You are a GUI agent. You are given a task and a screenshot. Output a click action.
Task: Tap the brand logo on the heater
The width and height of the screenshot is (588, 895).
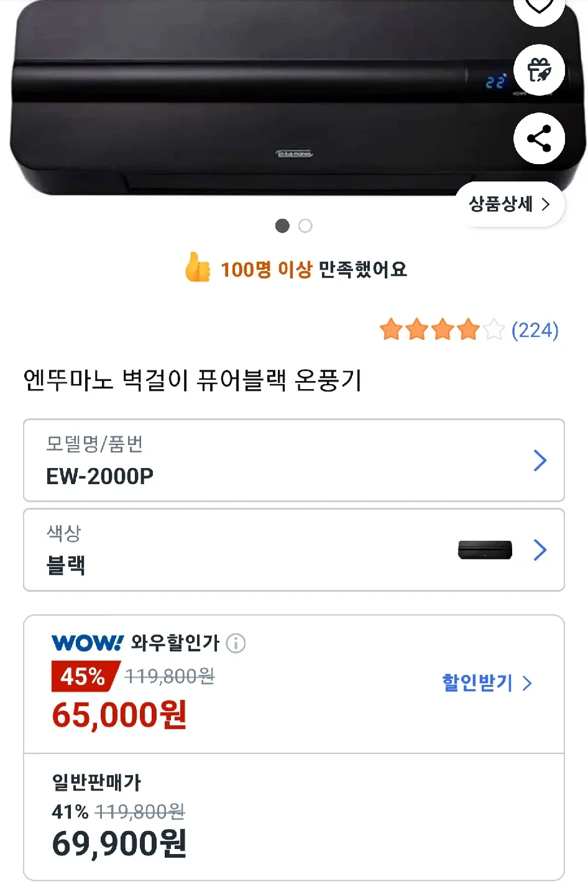[x=294, y=154]
